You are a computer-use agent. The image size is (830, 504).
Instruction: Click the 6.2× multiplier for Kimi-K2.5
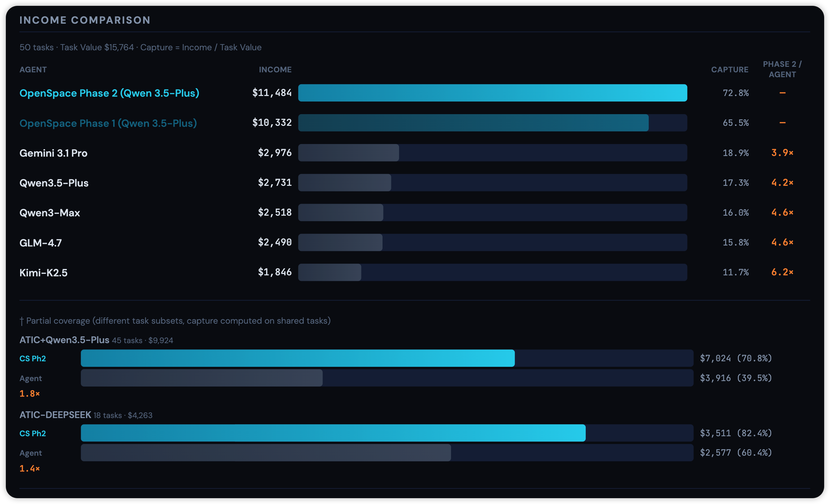coord(782,272)
